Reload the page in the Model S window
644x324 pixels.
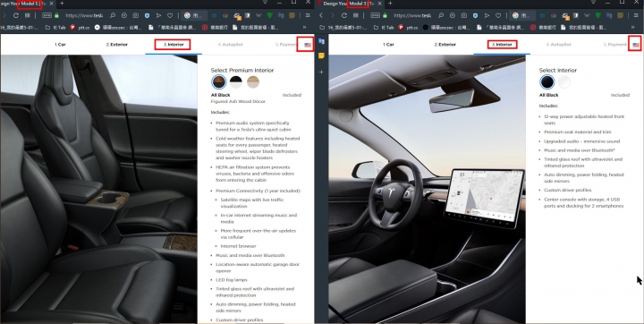[15, 15]
